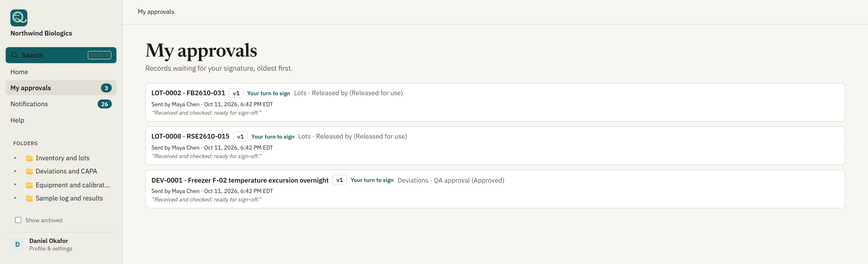Open the Equipment and calibration folder icon

coord(29,185)
